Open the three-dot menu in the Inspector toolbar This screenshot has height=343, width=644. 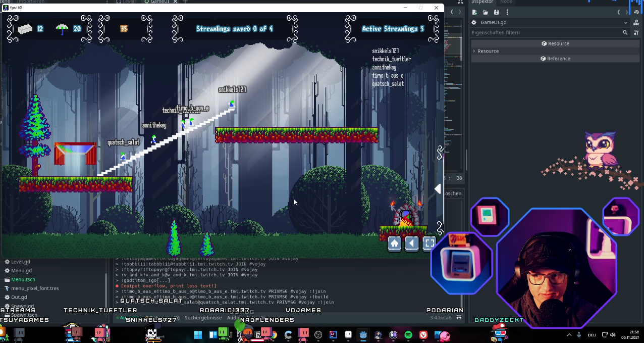(507, 12)
